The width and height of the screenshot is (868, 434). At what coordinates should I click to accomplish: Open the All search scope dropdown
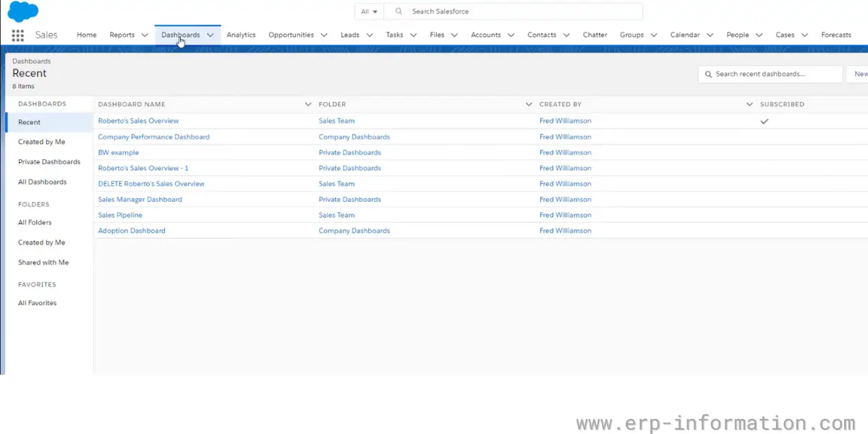(x=369, y=12)
